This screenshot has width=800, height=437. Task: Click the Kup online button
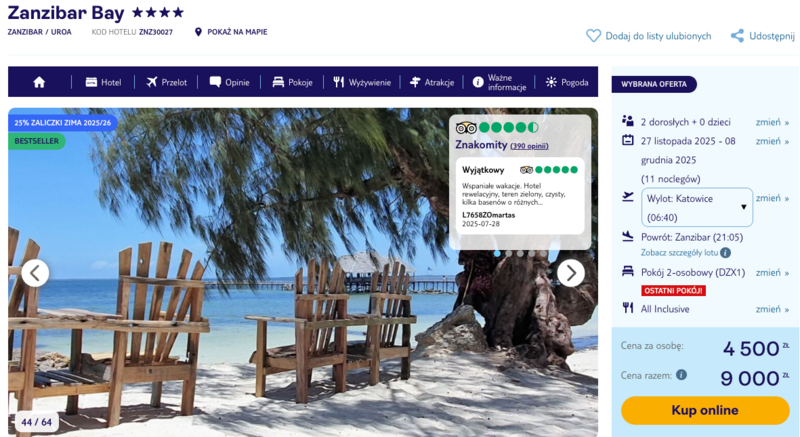(705, 410)
